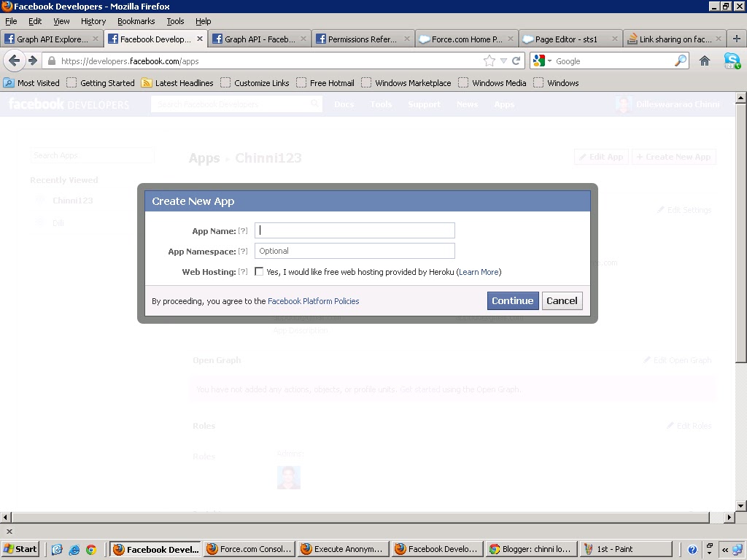Click the search magnifier icon in Google box
The height and width of the screenshot is (560, 747).
point(681,61)
